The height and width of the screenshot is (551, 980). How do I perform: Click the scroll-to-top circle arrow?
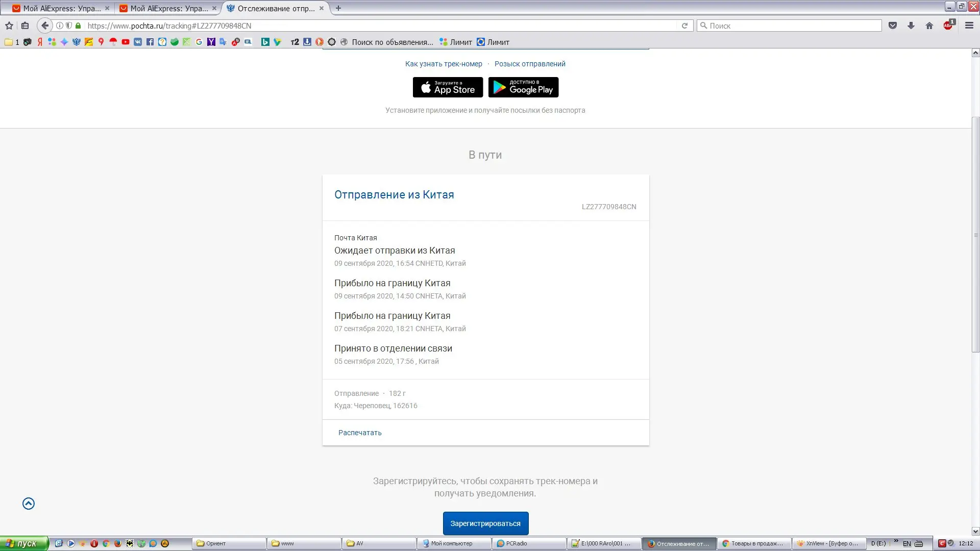[x=29, y=504]
